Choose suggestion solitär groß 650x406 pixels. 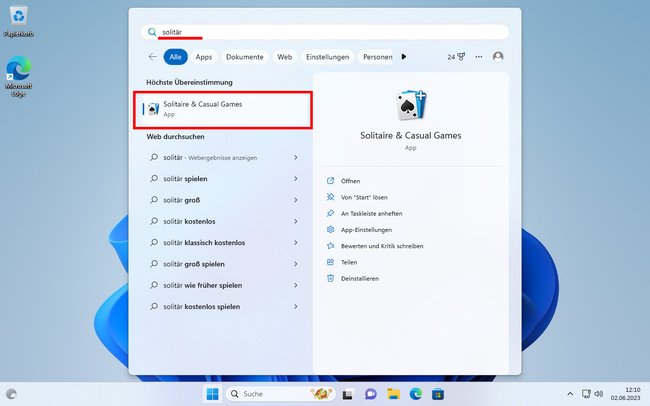click(x=223, y=200)
